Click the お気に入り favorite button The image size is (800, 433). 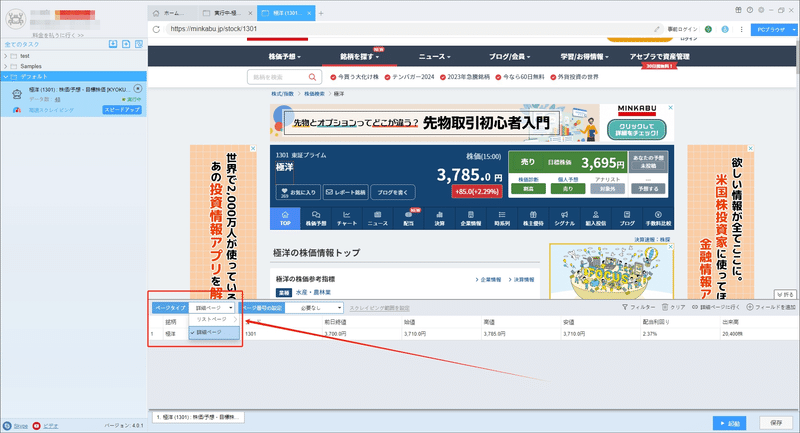pos(298,192)
